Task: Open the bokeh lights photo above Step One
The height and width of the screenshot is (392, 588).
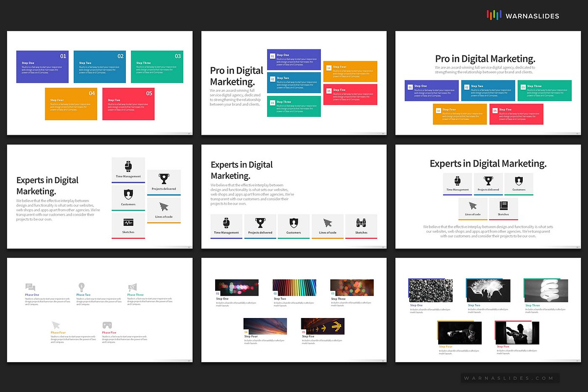Action: click(x=237, y=288)
